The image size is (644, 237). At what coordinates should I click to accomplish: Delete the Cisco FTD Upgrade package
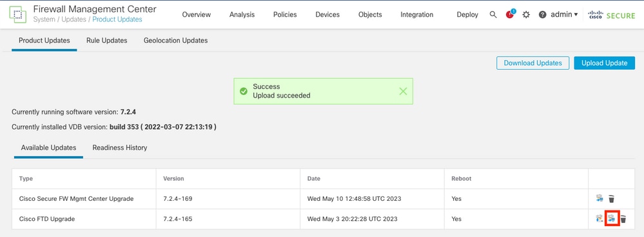tap(623, 219)
